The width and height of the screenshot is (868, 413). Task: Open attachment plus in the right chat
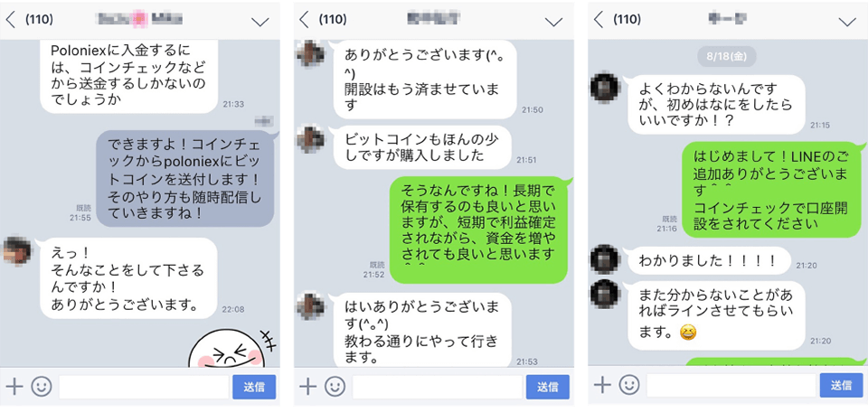pyautogui.click(x=602, y=384)
